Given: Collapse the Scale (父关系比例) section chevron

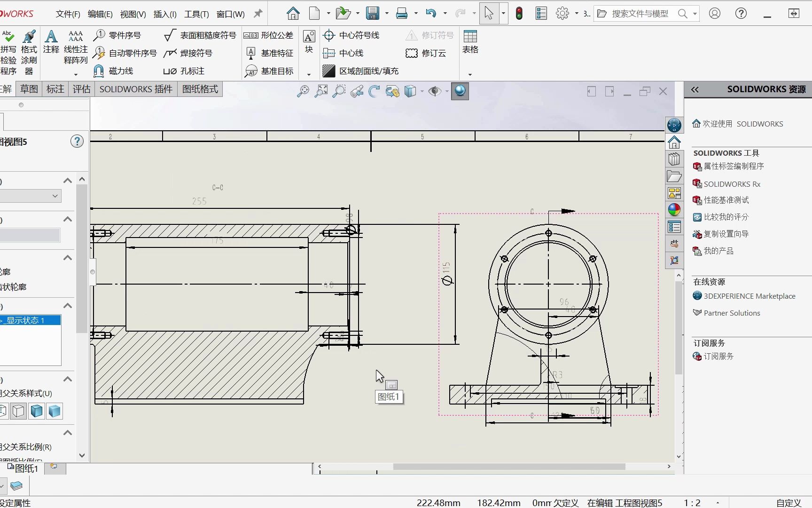Looking at the screenshot, I should tap(68, 433).
